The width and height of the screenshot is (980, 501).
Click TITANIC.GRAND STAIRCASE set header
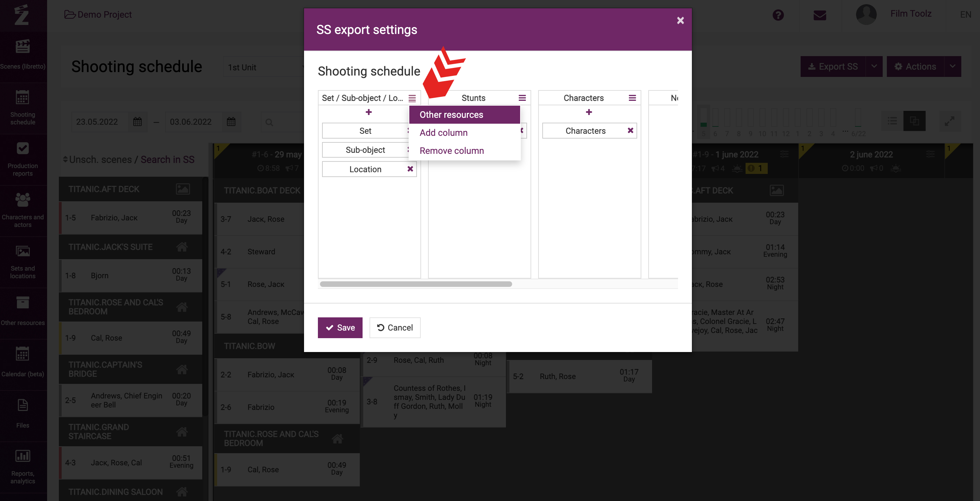point(131,431)
